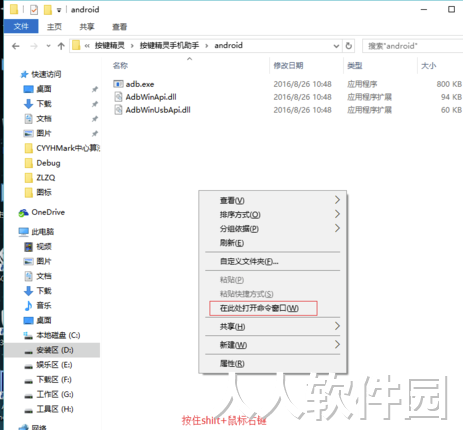
Task: Open the recent locations dropdown arrow
Action: point(48,46)
